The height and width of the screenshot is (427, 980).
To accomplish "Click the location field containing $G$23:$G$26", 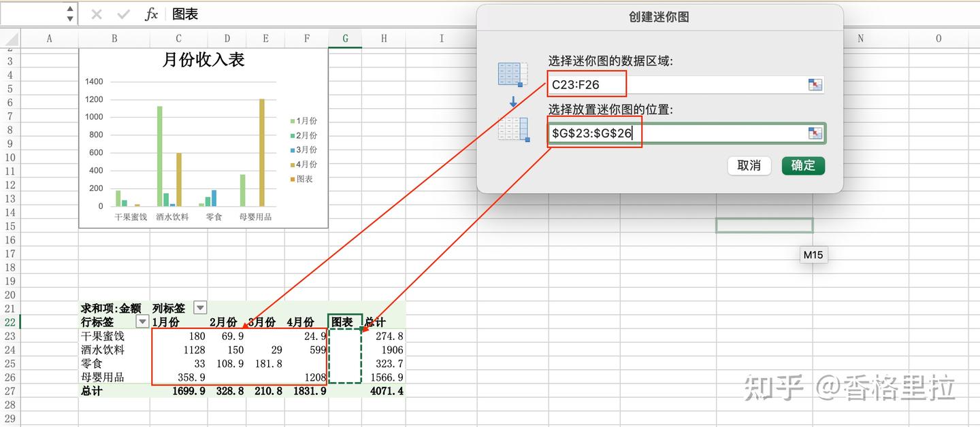I will [686, 133].
